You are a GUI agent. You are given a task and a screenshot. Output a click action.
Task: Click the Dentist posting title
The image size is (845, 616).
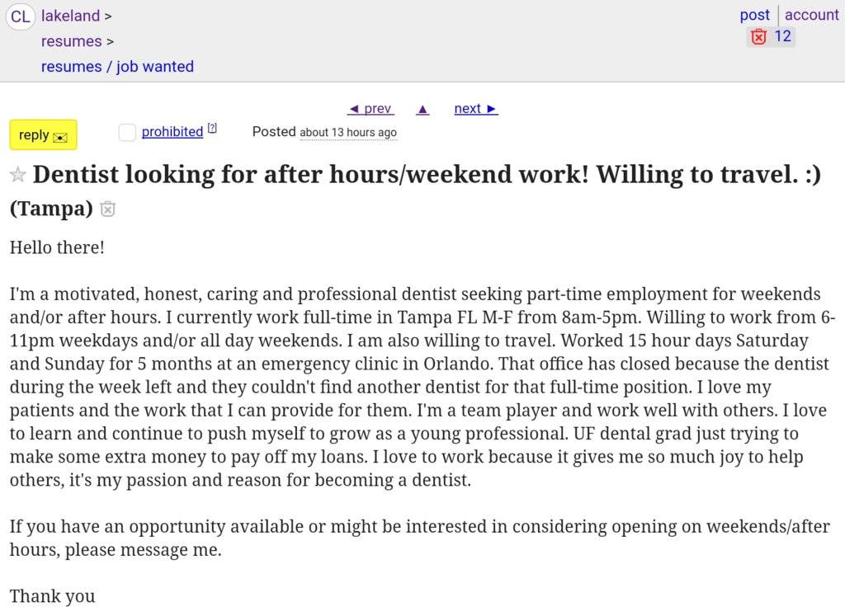tap(427, 175)
